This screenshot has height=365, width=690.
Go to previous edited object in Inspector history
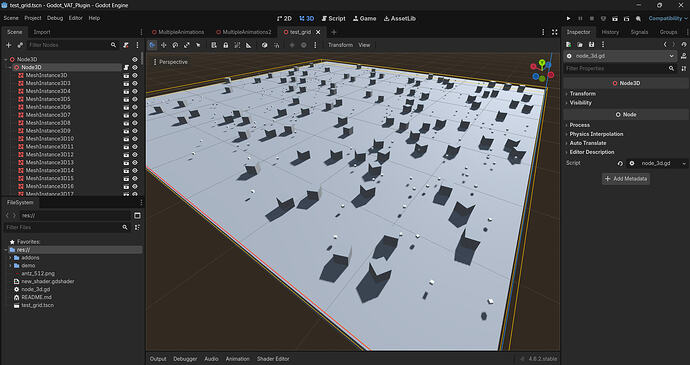pyautogui.click(x=665, y=44)
